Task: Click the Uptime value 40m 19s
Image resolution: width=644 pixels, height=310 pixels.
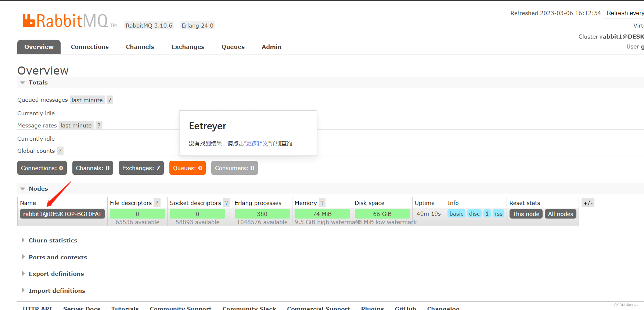Action: (x=428, y=213)
